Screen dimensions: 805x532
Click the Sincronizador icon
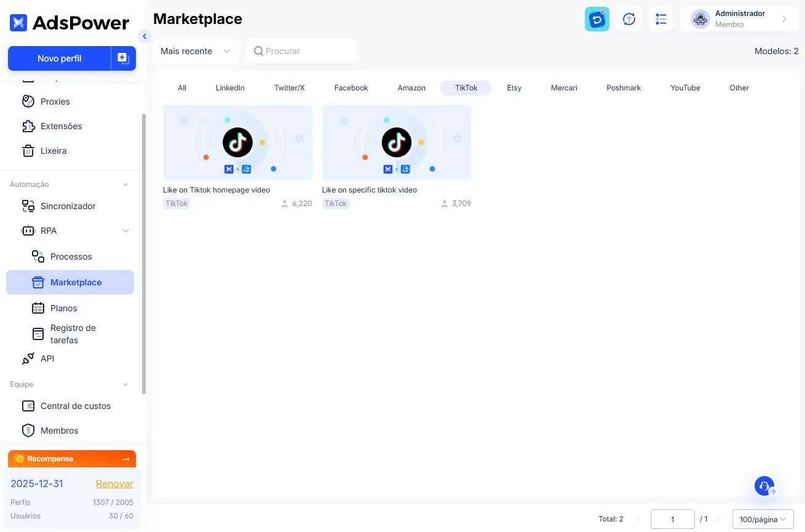[28, 206]
